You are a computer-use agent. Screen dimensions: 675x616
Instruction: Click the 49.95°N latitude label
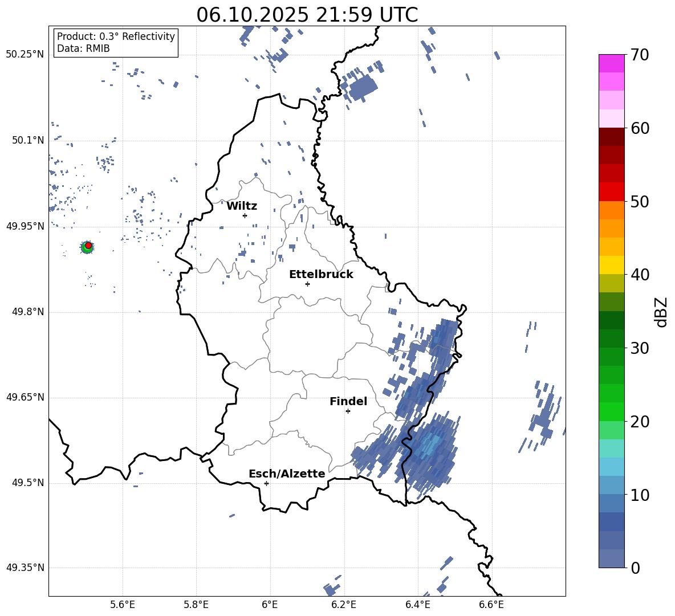25,226
